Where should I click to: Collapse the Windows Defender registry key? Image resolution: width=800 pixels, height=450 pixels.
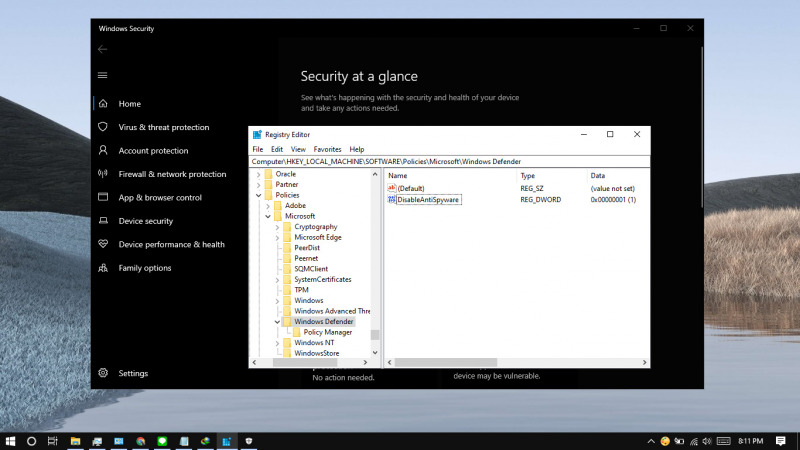[277, 322]
